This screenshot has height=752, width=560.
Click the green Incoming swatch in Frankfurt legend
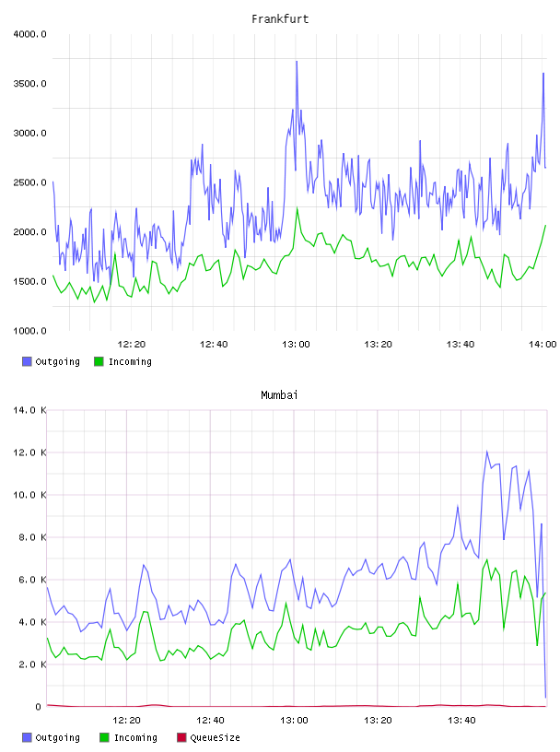coord(99,361)
